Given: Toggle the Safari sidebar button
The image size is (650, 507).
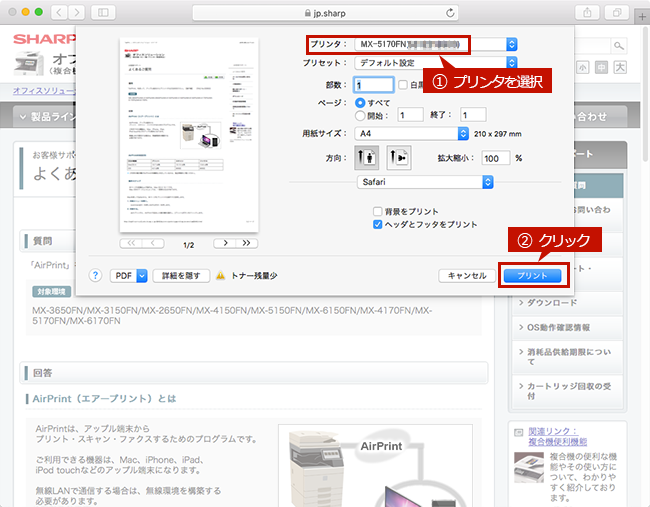Looking at the screenshot, I should 103,12.
